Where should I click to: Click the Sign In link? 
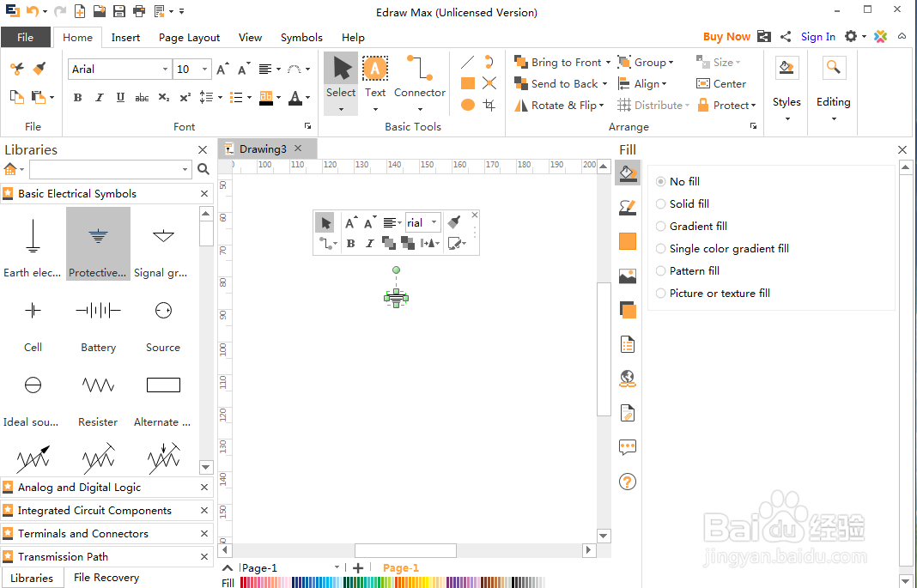817,36
